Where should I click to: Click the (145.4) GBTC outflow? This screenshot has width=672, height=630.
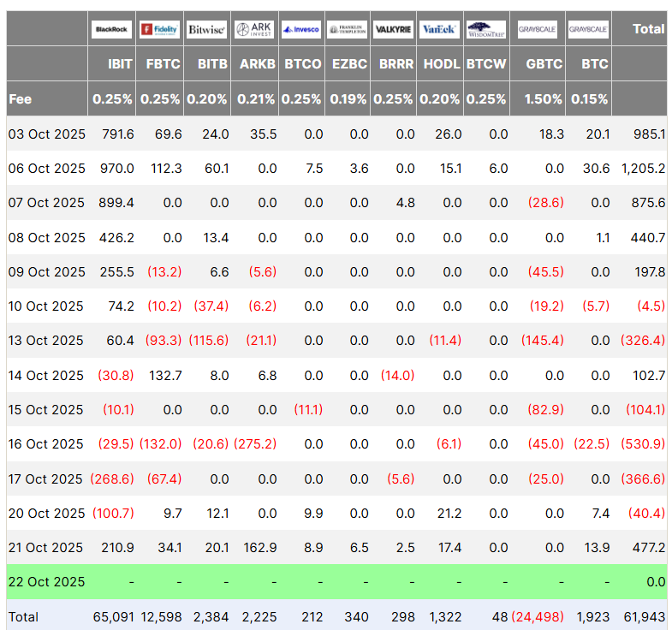coord(543,341)
